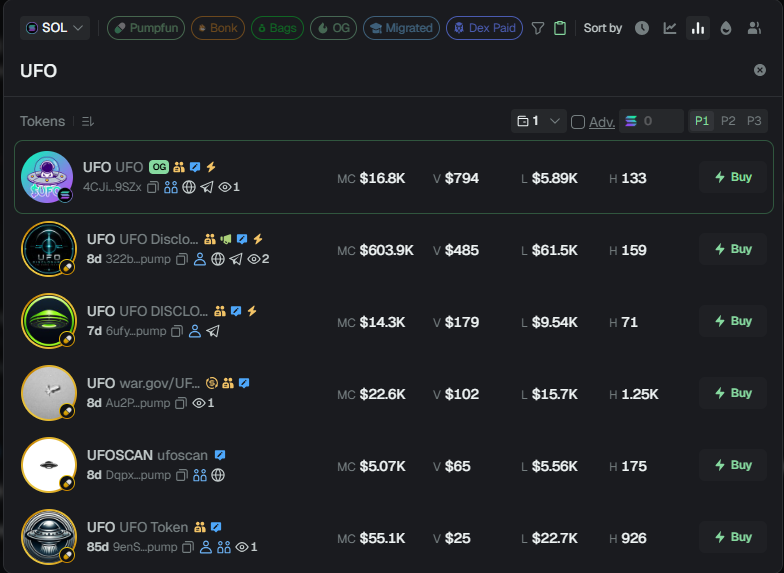Viewport: 784px width, 573px height.
Task: Copy address Dqpx...pump
Action: (x=182, y=476)
